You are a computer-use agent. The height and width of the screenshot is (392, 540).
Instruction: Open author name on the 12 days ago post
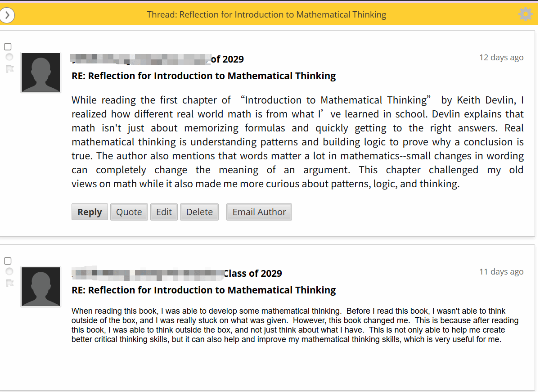coord(157,59)
